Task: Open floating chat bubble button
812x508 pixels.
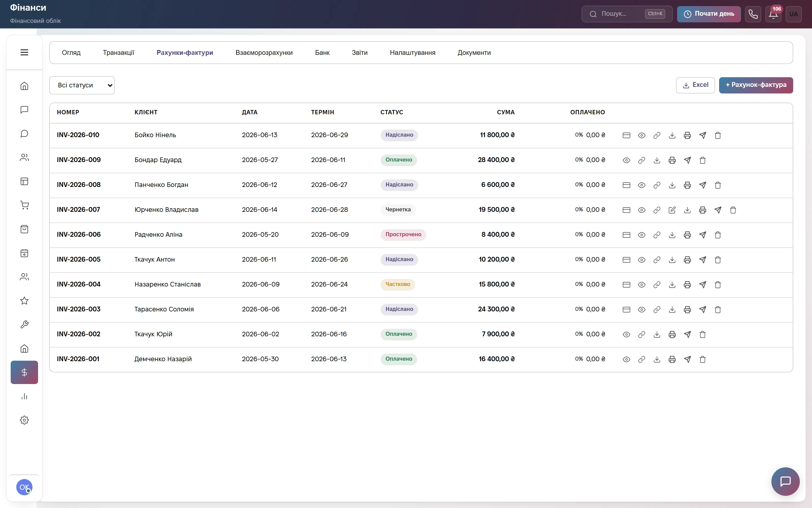Action: click(785, 482)
